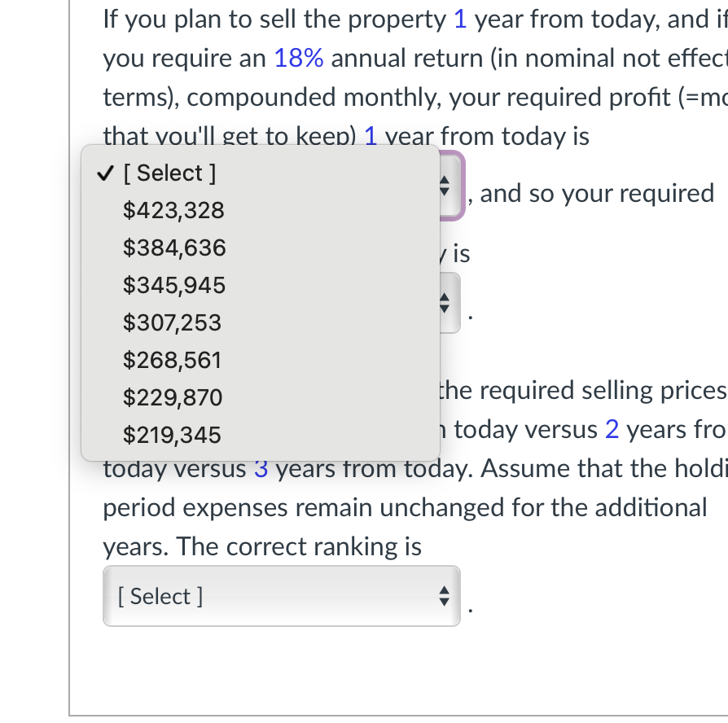
Task: Select the $307,253 option
Action: (x=172, y=322)
